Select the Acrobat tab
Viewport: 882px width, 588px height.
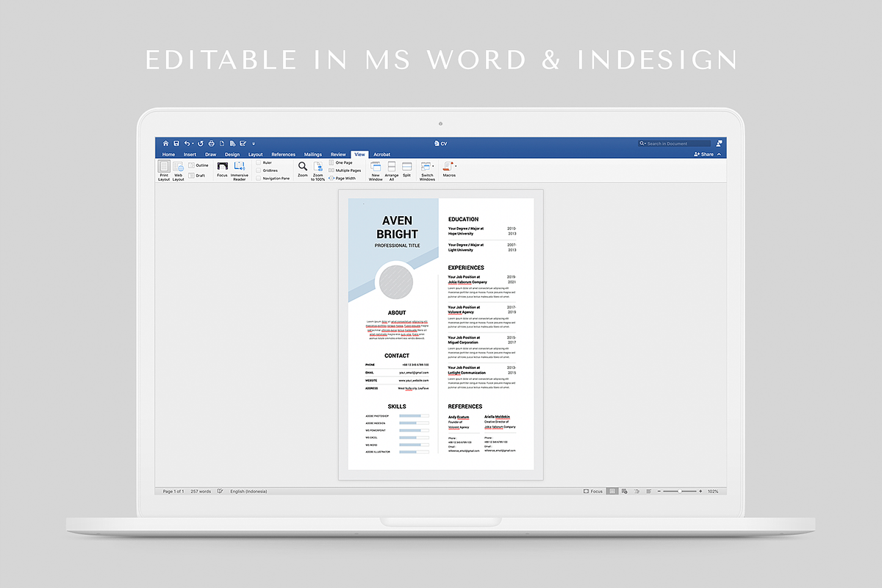pos(381,154)
